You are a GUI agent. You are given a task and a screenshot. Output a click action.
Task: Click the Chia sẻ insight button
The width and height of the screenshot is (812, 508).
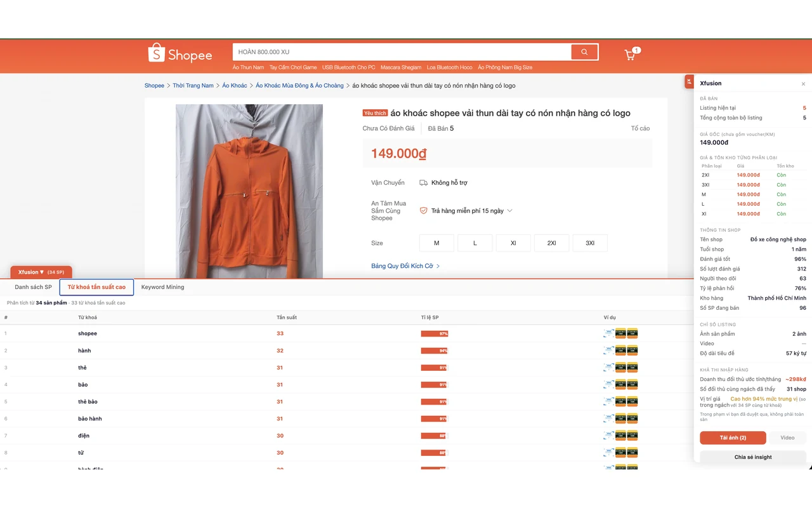[753, 457]
